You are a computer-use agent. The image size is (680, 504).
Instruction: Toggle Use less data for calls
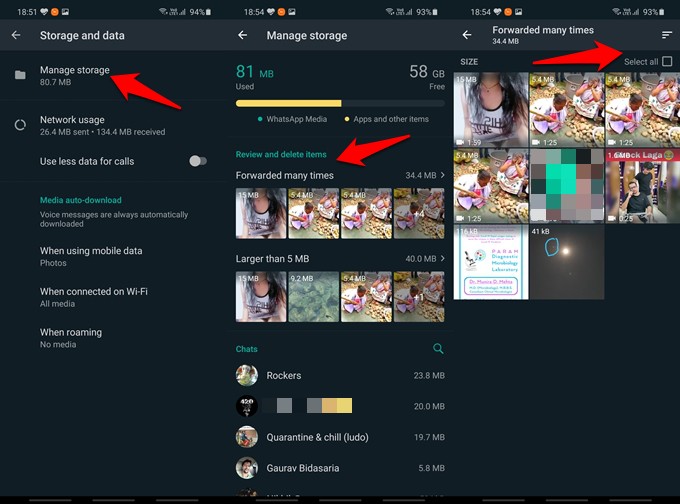pyautogui.click(x=198, y=161)
